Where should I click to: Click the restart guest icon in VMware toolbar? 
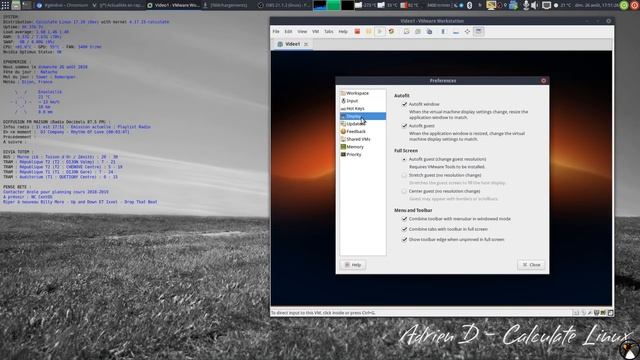pos(391,31)
